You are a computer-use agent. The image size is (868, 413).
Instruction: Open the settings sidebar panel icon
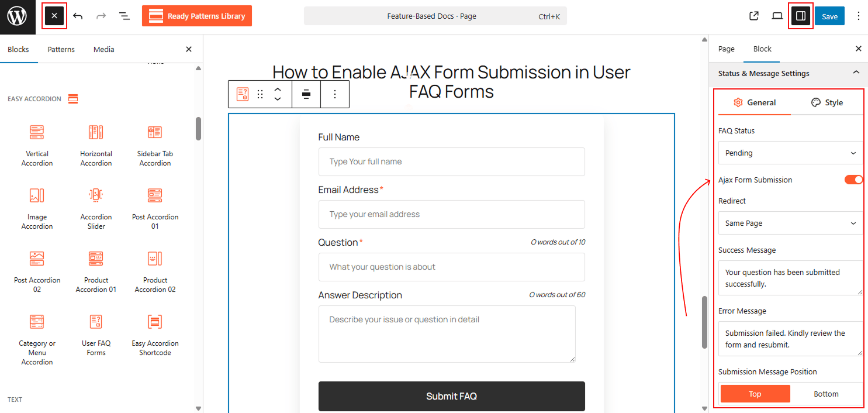800,16
